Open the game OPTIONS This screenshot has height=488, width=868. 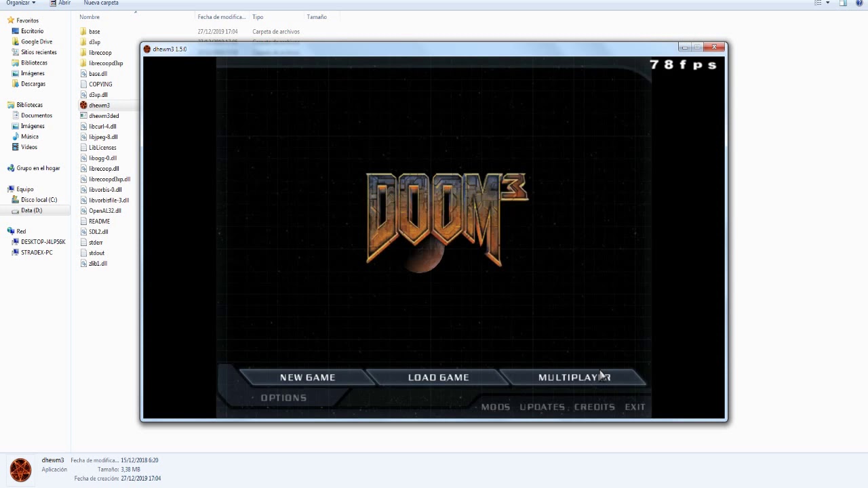(283, 398)
